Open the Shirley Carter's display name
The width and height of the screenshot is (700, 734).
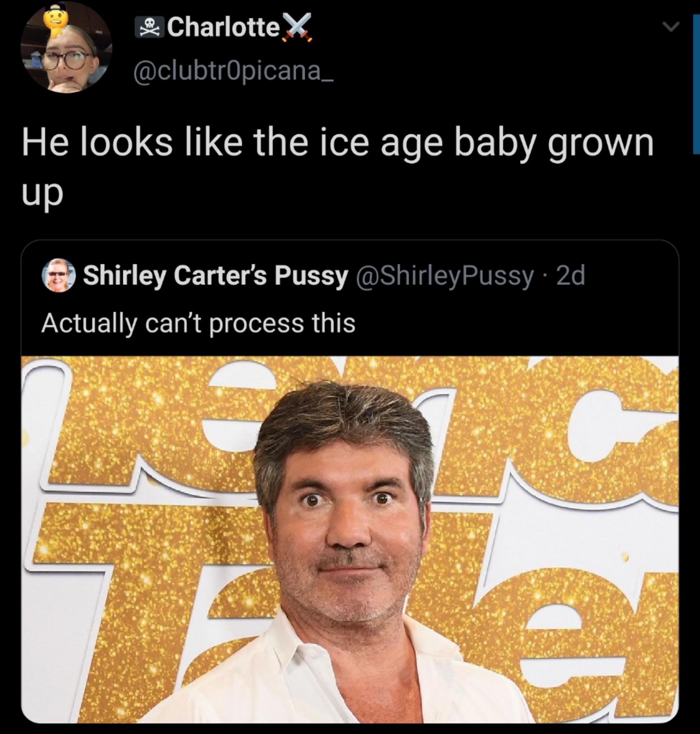click(x=215, y=276)
